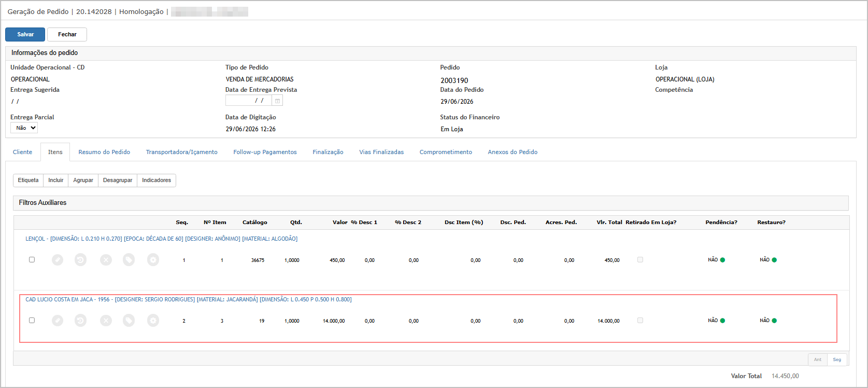Open Vias Finalizadas tab
This screenshot has width=868, height=388.
381,152
